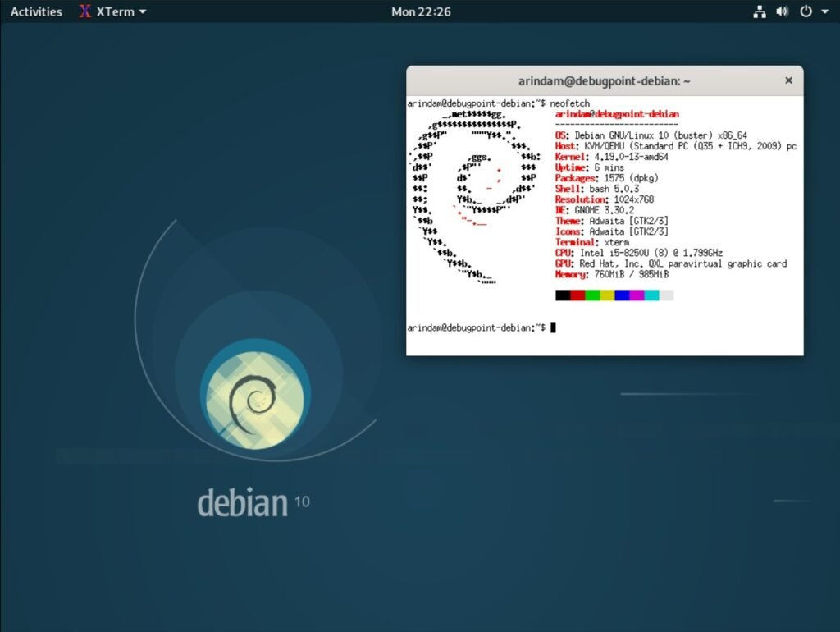The width and height of the screenshot is (840, 632).
Task: Click the yellow color block in neofetch
Action: [607, 295]
